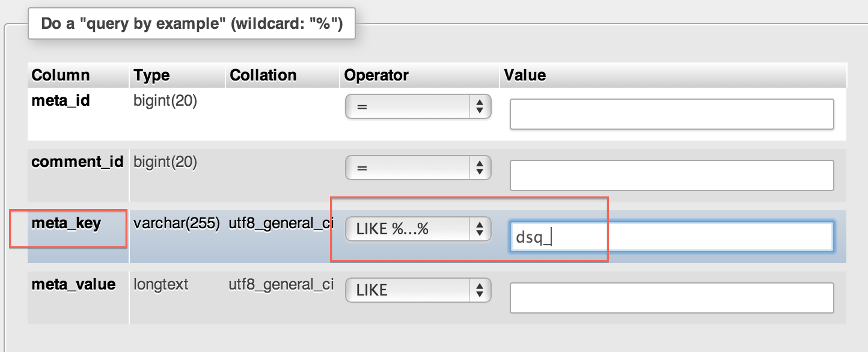The width and height of the screenshot is (868, 352).
Task: Click the Column header label
Action: (61, 75)
